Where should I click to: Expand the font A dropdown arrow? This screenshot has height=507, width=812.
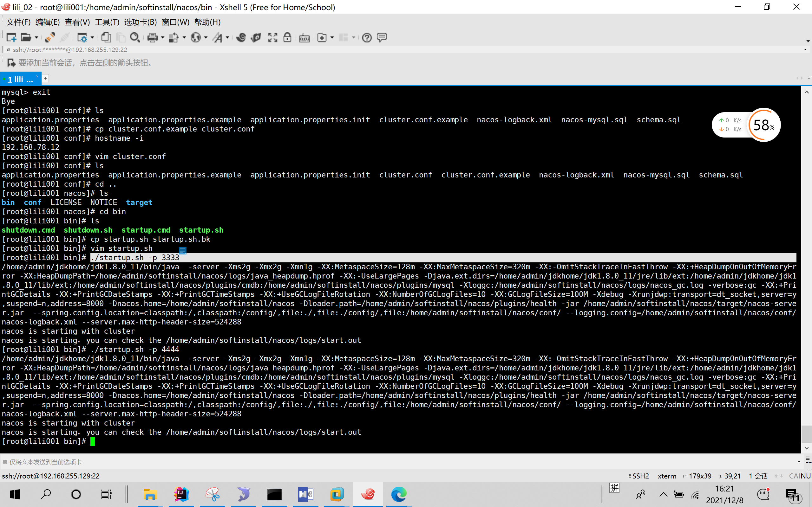tap(227, 38)
